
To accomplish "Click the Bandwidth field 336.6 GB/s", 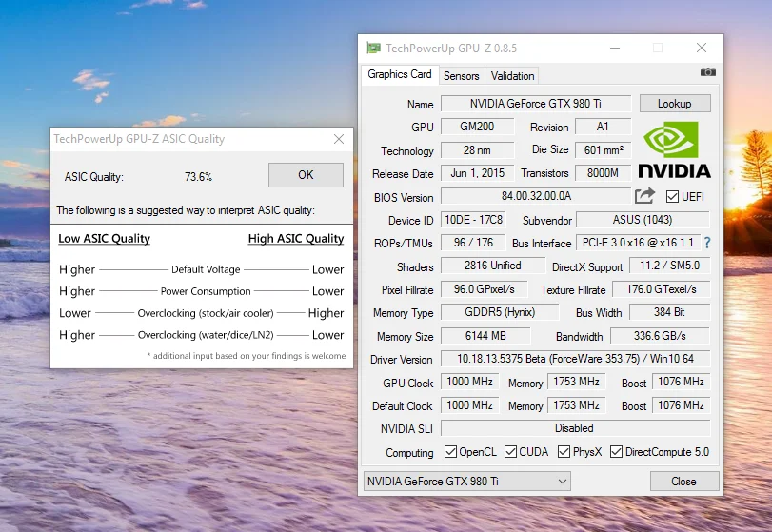I will tap(660, 336).
